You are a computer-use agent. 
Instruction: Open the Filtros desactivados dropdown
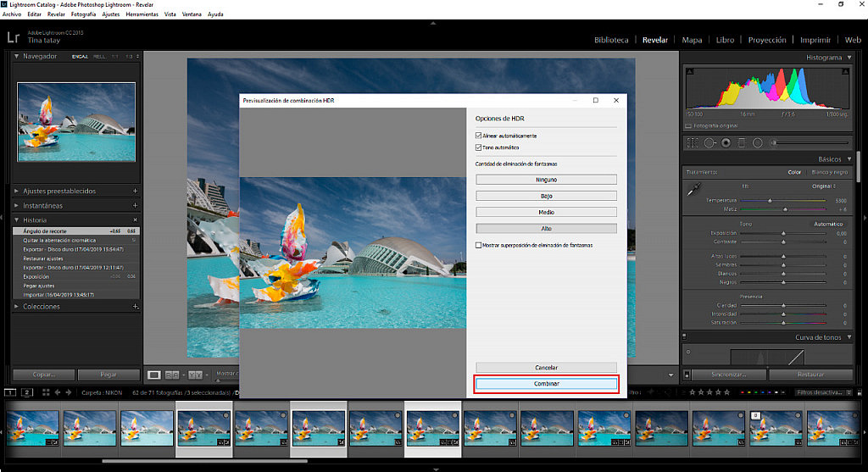pos(826,392)
